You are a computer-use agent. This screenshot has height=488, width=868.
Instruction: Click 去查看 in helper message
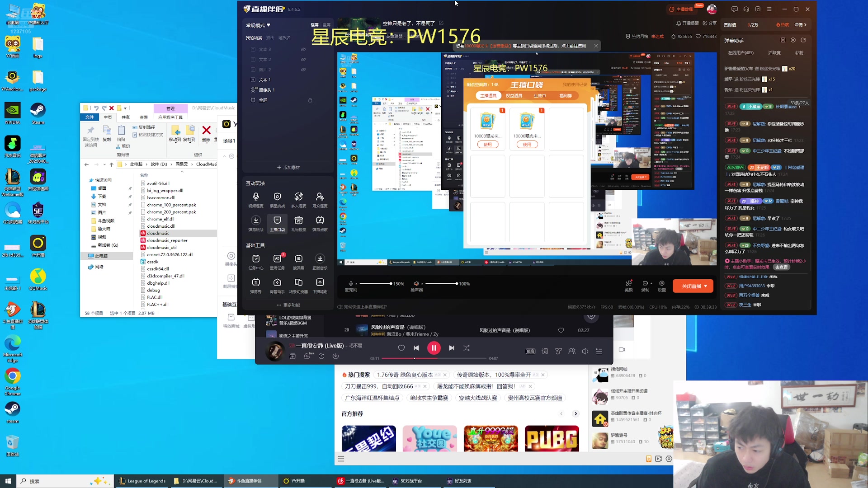782,267
